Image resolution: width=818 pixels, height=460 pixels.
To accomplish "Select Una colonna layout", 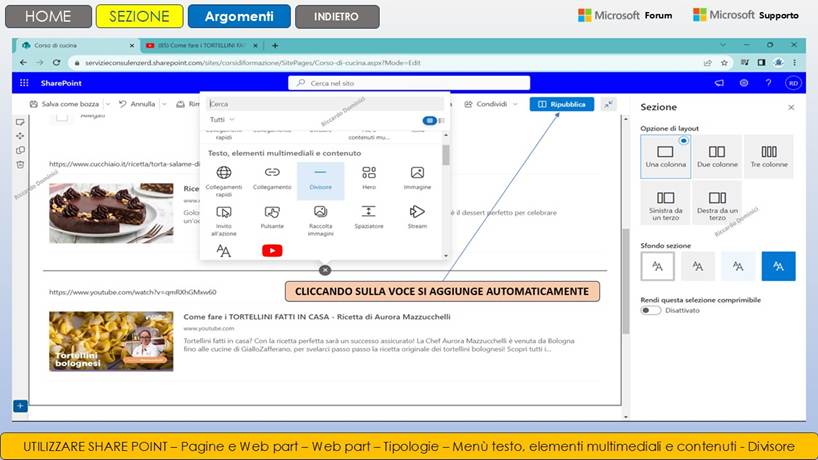I will 665,156.
